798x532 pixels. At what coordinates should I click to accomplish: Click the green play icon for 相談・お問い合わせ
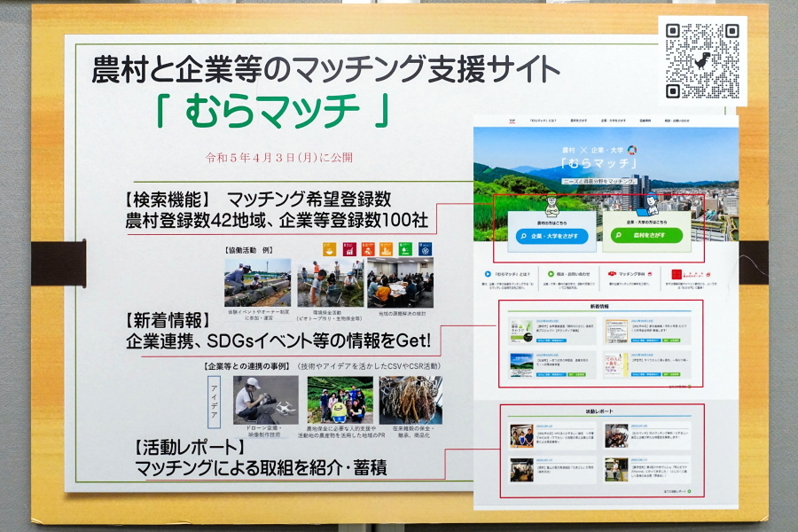[x=550, y=275]
